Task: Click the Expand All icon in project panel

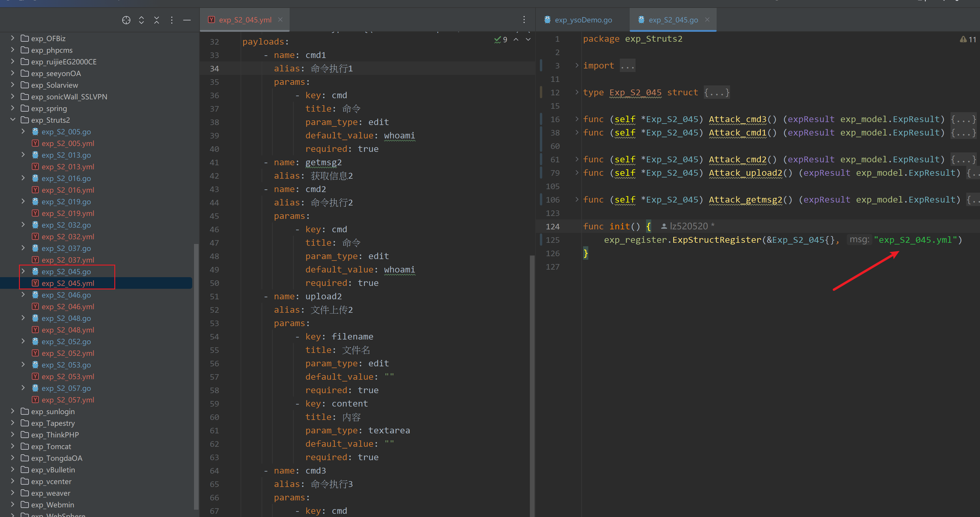Action: (141, 20)
